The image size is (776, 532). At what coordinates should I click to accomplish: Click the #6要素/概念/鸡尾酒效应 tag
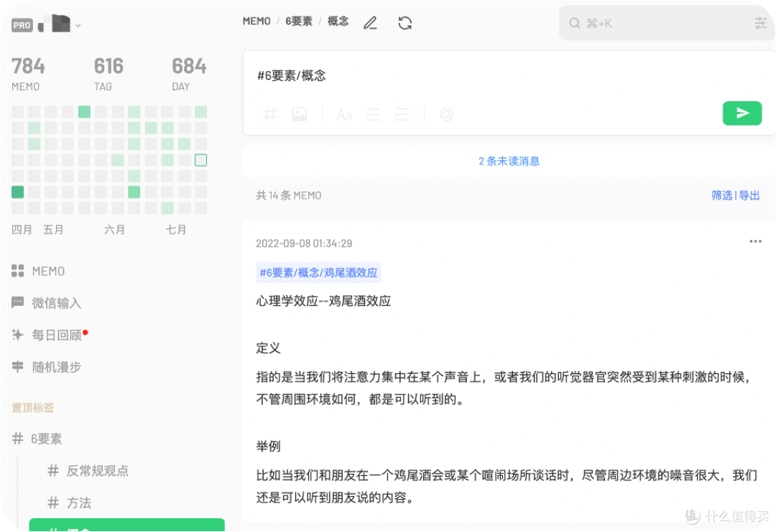pyautogui.click(x=318, y=272)
